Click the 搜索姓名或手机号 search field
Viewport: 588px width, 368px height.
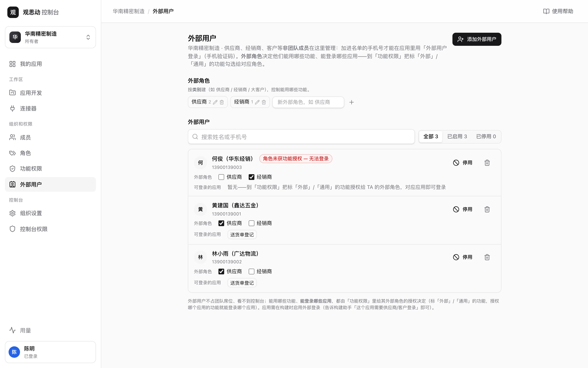[301, 137]
